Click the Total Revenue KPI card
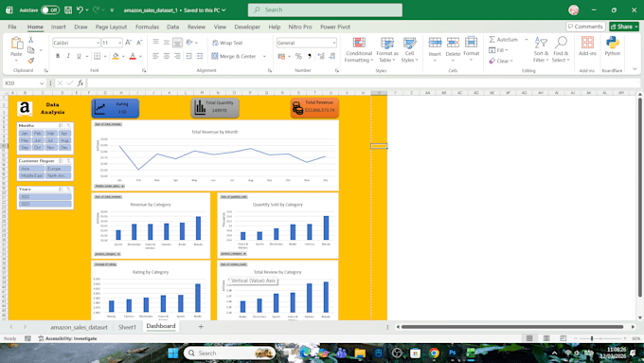 (x=314, y=107)
